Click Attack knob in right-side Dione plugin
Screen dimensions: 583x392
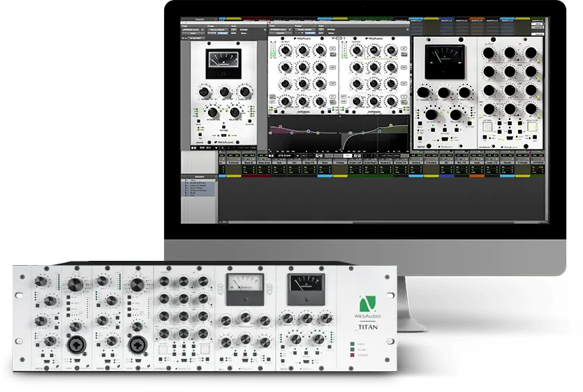point(431,114)
